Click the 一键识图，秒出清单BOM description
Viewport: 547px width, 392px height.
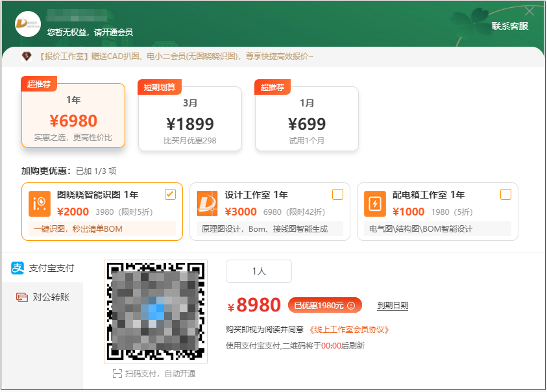pyautogui.click(x=103, y=229)
